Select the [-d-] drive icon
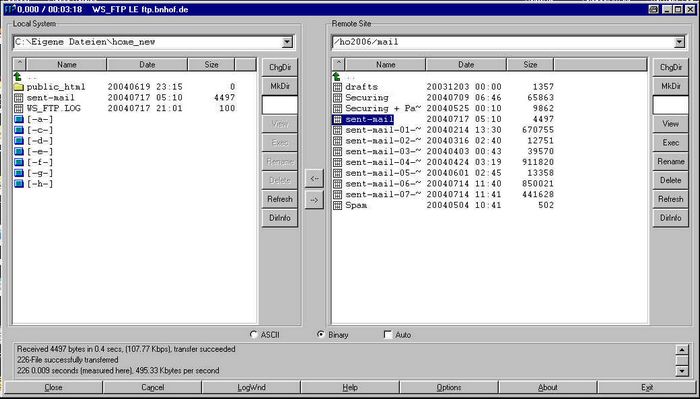Screen dimensions: 700x399 coord(18,141)
